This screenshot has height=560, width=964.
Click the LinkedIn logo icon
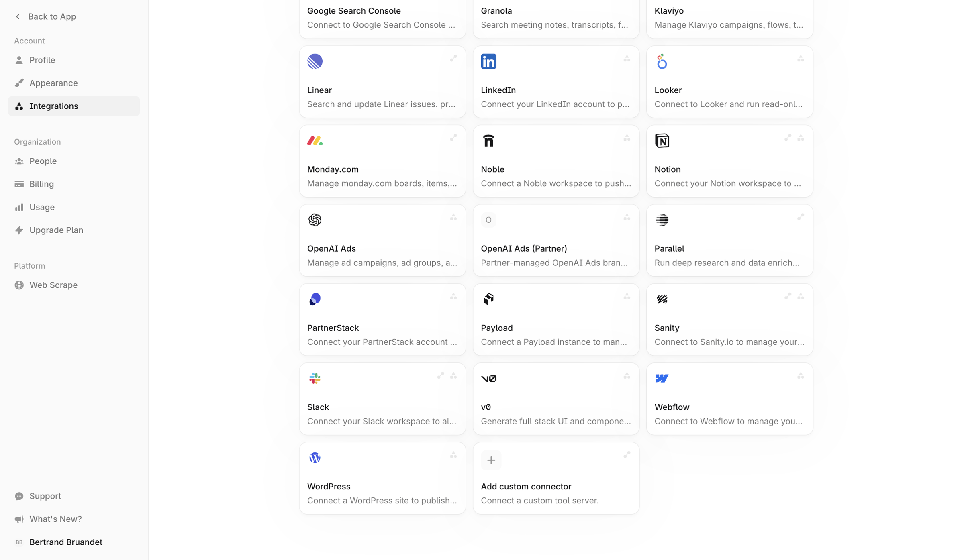tap(488, 61)
